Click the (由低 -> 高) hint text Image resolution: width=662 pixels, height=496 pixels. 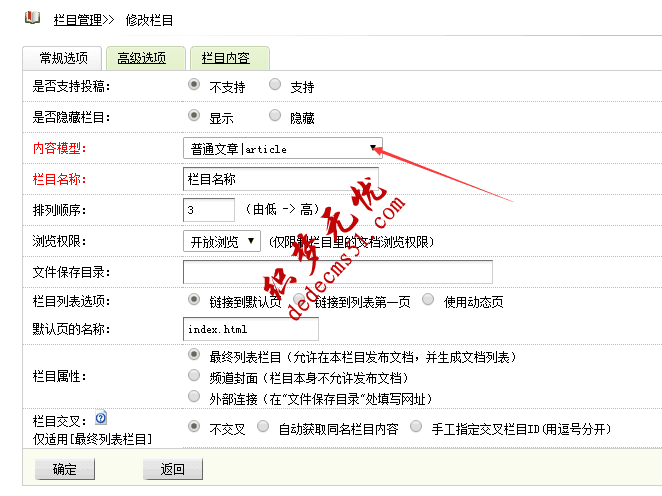pos(282,209)
